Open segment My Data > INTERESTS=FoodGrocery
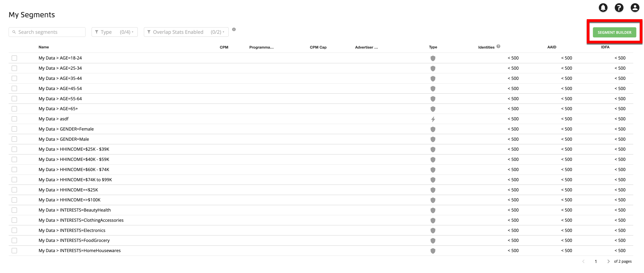This screenshot has height=273, width=644. [x=74, y=240]
